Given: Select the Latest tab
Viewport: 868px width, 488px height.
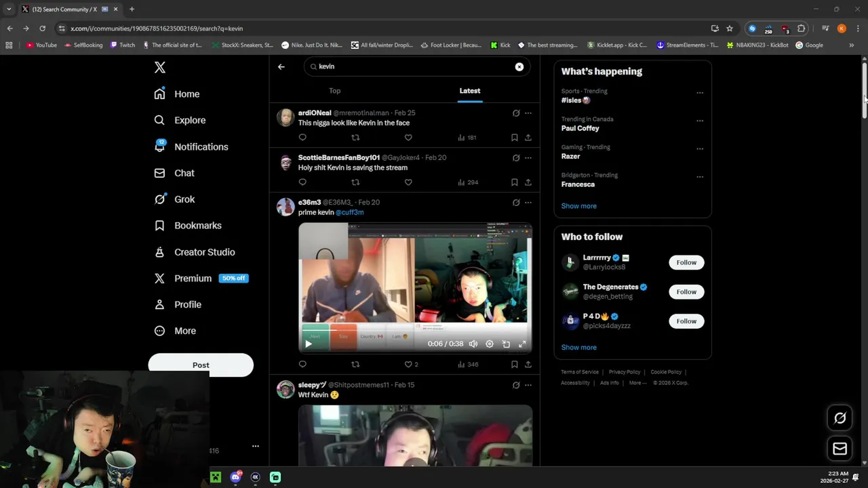Looking at the screenshot, I should (x=470, y=91).
